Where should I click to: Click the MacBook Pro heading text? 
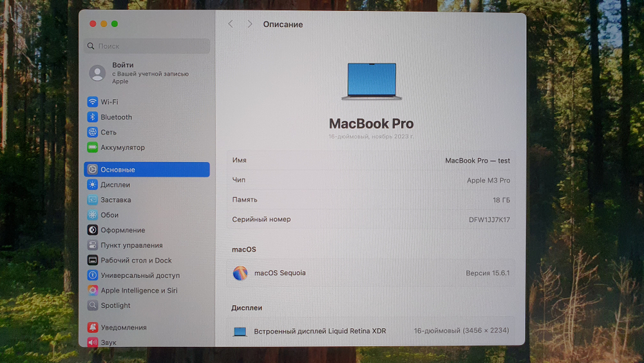pyautogui.click(x=372, y=123)
